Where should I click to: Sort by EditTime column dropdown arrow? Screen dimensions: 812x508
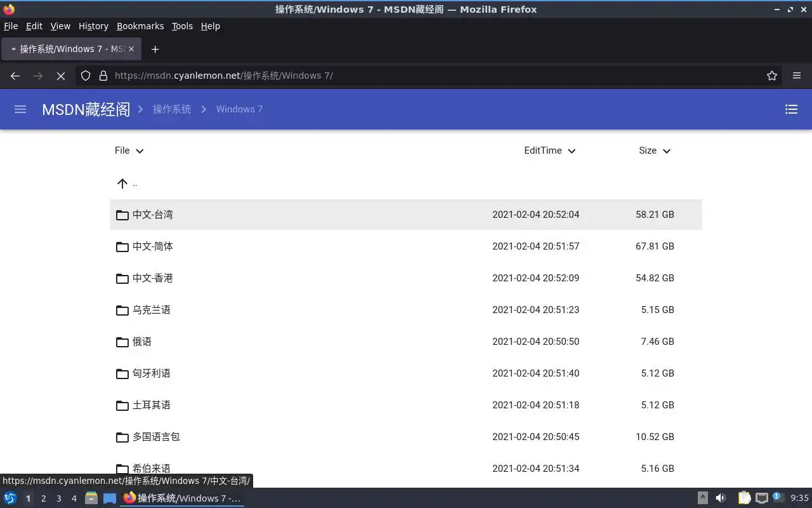click(572, 151)
